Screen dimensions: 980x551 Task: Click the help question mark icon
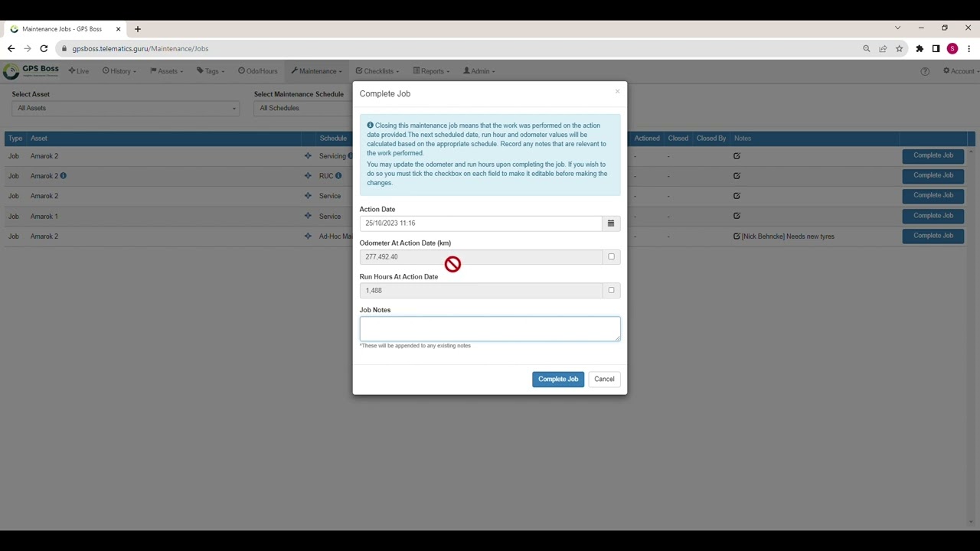tap(925, 71)
